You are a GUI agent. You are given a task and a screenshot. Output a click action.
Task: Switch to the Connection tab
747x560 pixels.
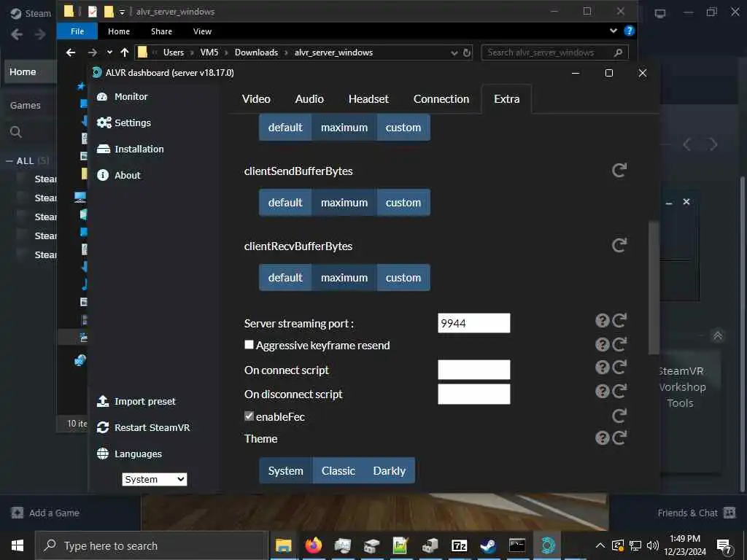[441, 99]
